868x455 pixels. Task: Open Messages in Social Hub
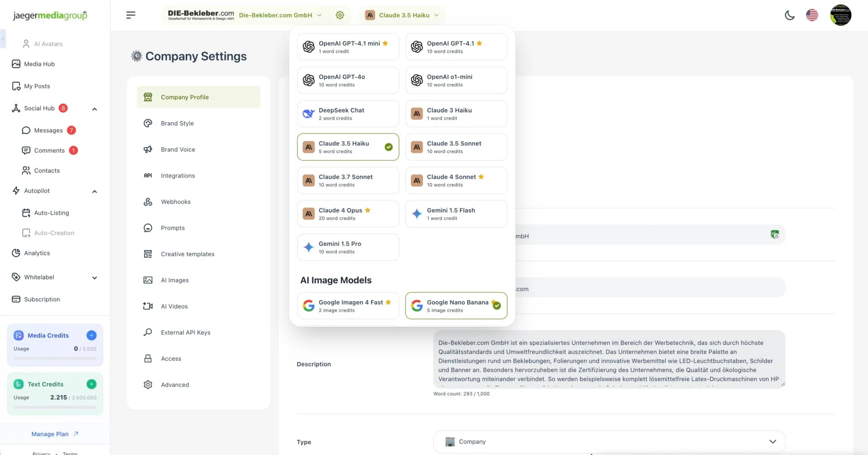[48, 131]
